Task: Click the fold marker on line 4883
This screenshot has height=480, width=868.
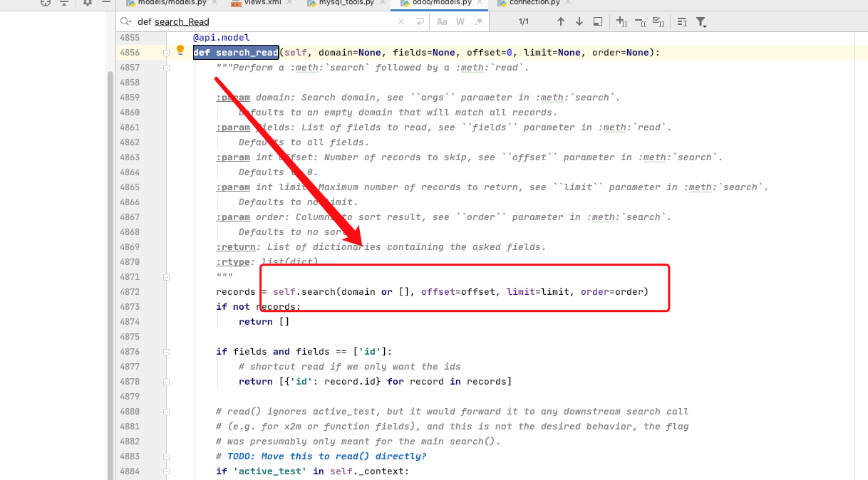Action: pos(166,456)
